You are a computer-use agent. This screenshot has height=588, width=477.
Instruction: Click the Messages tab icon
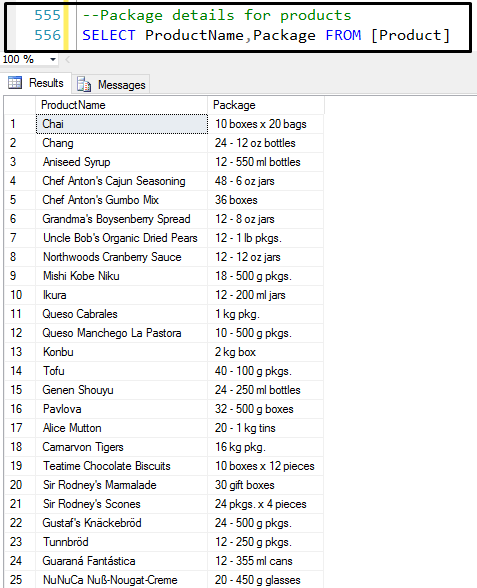(x=84, y=84)
